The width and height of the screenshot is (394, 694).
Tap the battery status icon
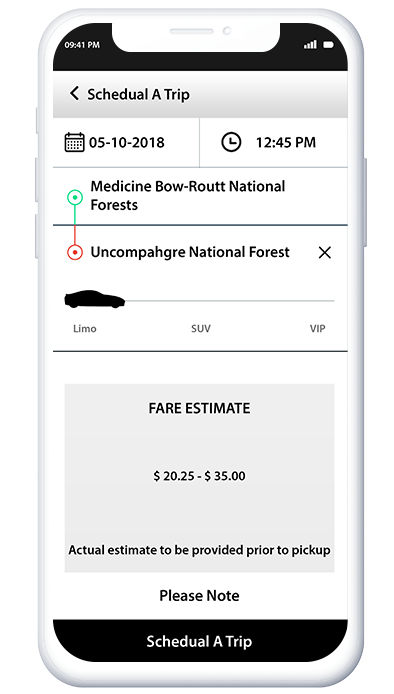328,45
